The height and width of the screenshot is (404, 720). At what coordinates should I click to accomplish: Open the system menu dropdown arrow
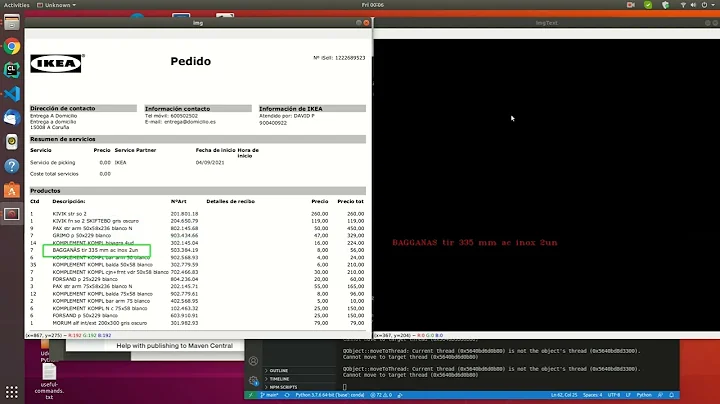point(714,5)
